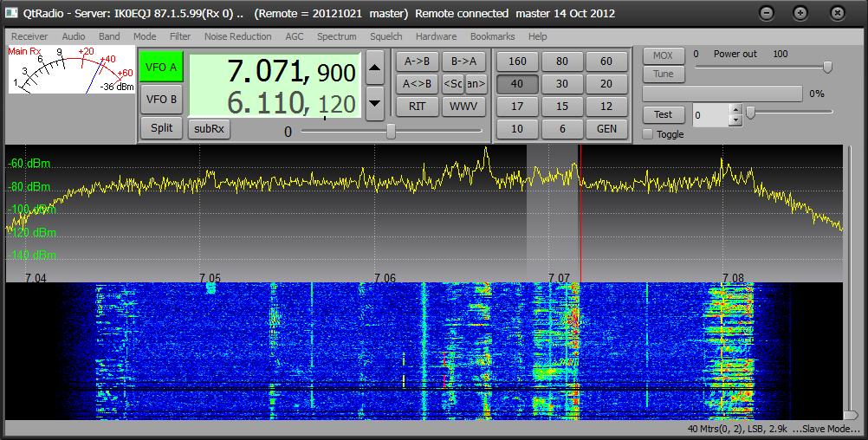Click the transmit progress bar showing 0%

coord(722,94)
